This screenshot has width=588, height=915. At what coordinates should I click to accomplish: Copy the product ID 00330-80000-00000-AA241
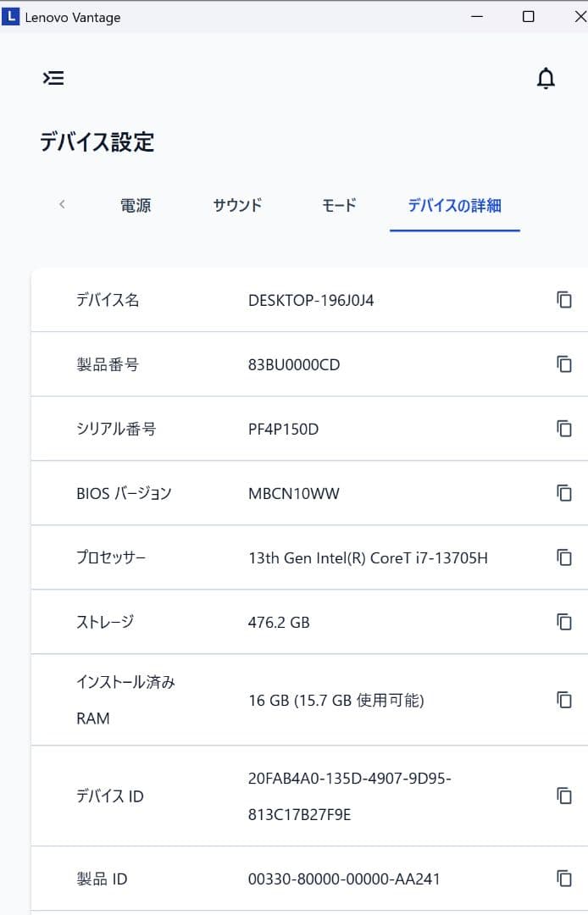[563, 879]
